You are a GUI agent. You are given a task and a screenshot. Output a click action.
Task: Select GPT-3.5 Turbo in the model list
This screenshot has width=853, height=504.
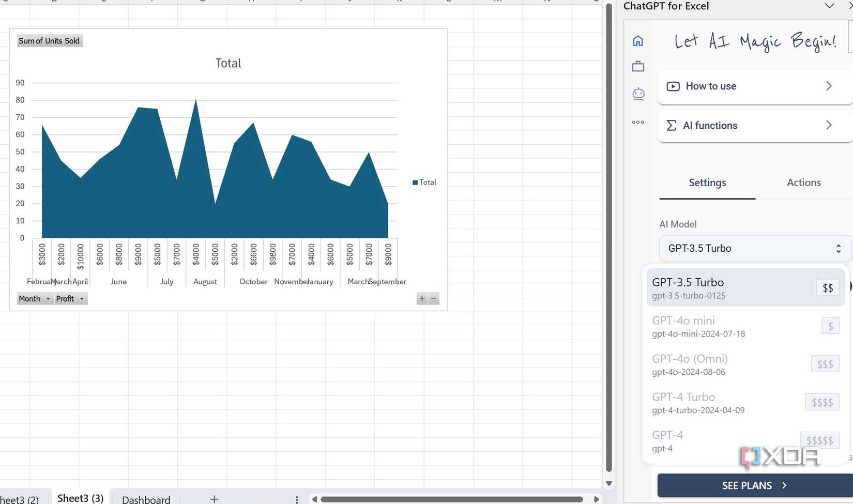tap(745, 287)
